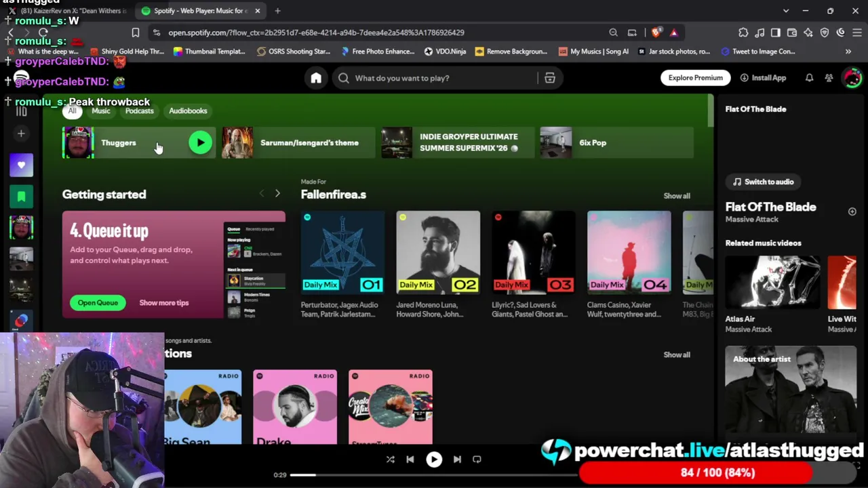Open the Atlas Air related music video
The image size is (868, 488).
click(772, 295)
